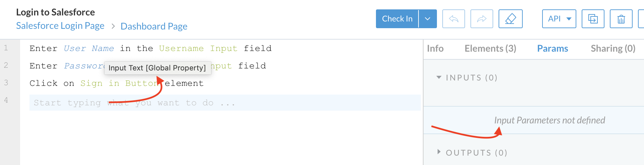Click the eraser clear icon
Image resolution: width=644 pixels, height=165 pixels.
point(511,19)
